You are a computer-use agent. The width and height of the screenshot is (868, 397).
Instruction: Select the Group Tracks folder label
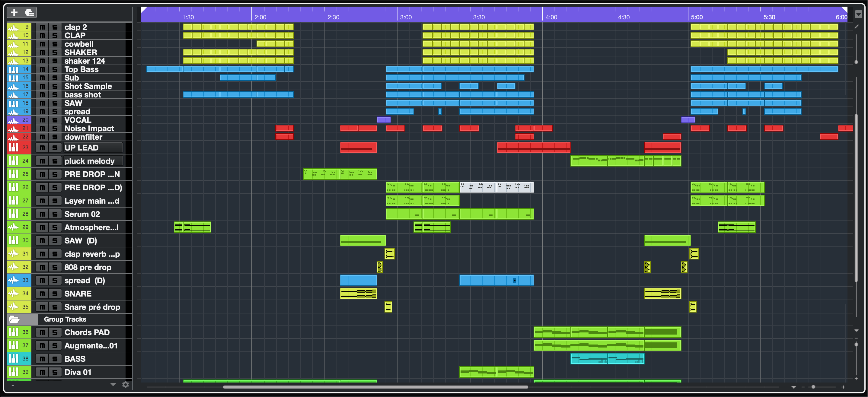pos(65,319)
